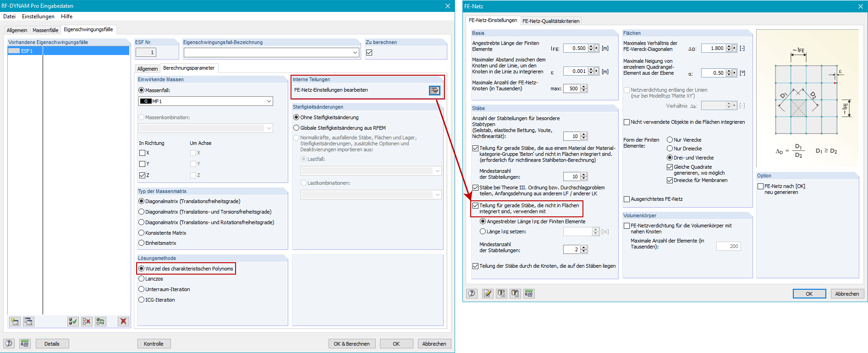The height and width of the screenshot is (353, 868).
Task: Increase the angestrebte Länge lFE spinner value
Action: pyautogui.click(x=591, y=46)
